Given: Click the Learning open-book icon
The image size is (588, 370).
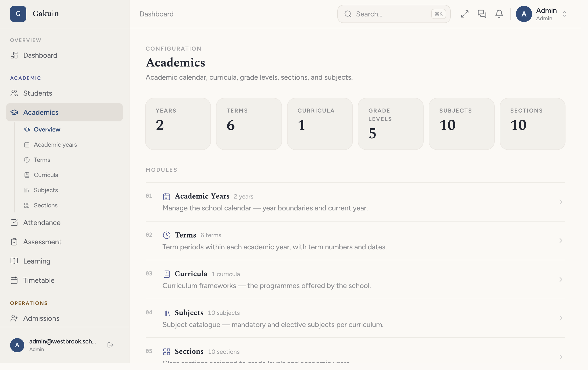Looking at the screenshot, I should coord(14,261).
